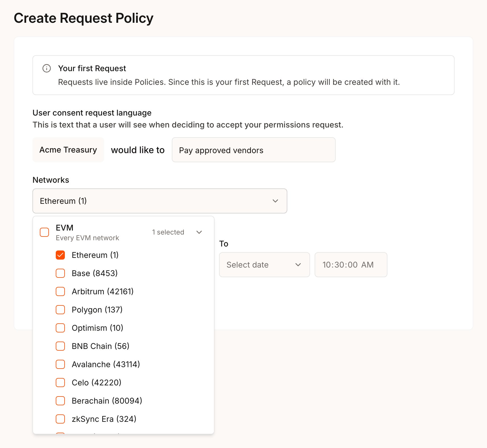This screenshot has height=448, width=487.
Task: Select the Berachain (80094) checkbox
Action: (x=60, y=401)
